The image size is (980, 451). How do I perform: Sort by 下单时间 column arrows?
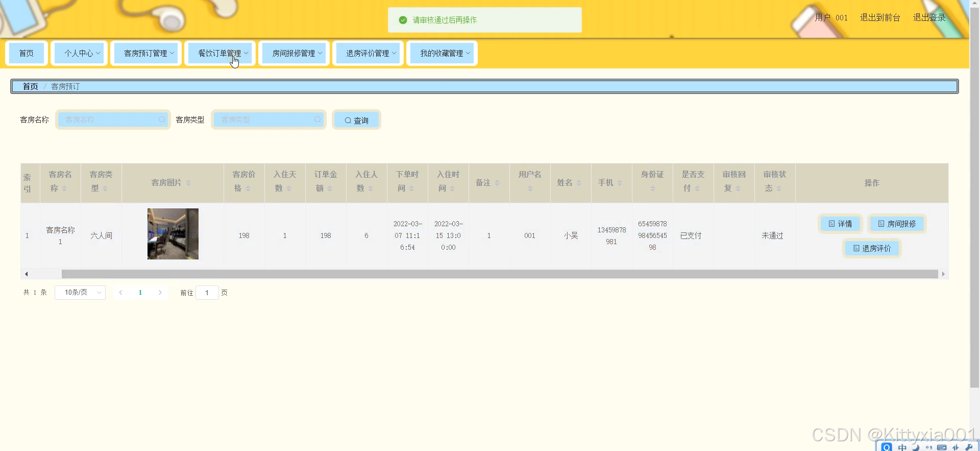click(411, 188)
